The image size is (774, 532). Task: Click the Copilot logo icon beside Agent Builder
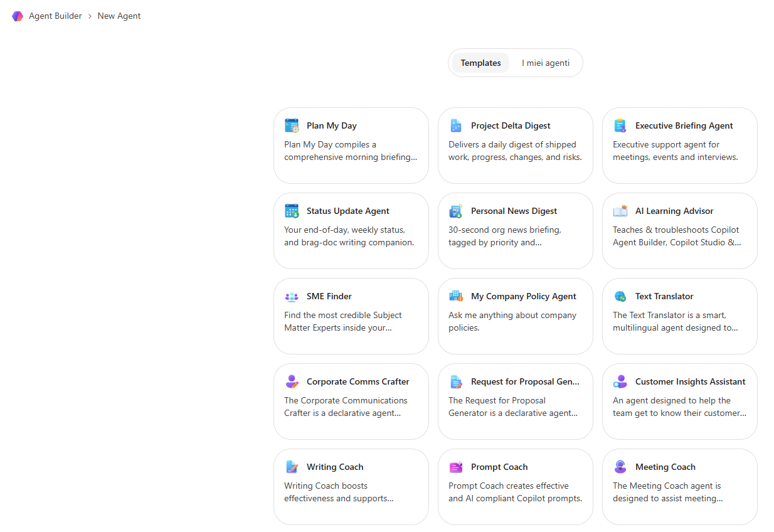(x=18, y=16)
